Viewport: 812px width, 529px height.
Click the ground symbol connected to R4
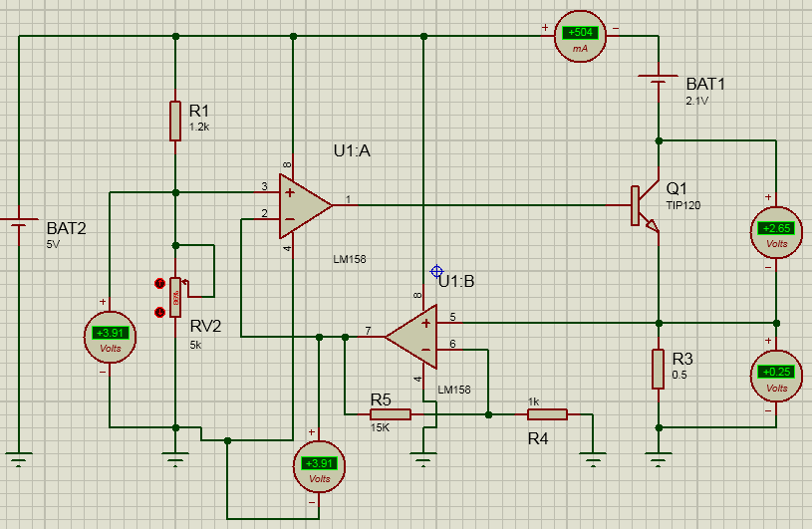click(594, 459)
